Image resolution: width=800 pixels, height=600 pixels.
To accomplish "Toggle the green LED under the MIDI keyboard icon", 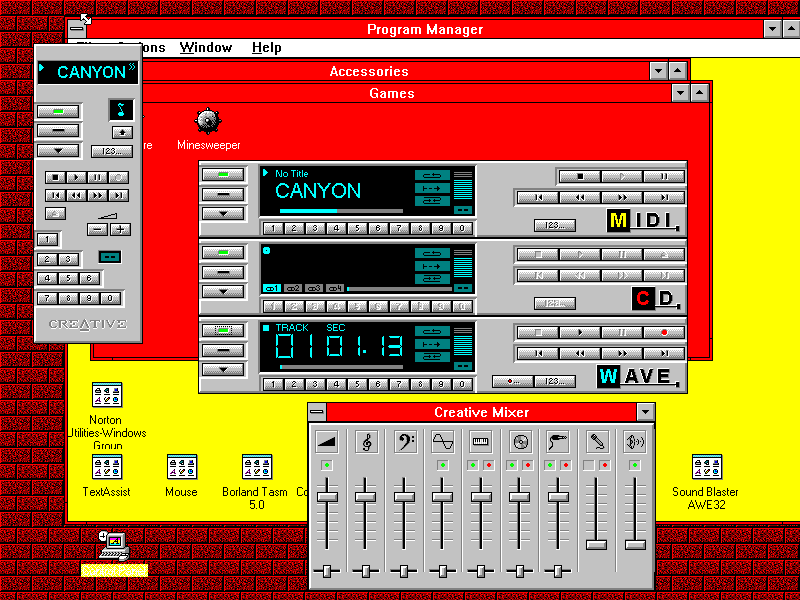I will click(473, 465).
